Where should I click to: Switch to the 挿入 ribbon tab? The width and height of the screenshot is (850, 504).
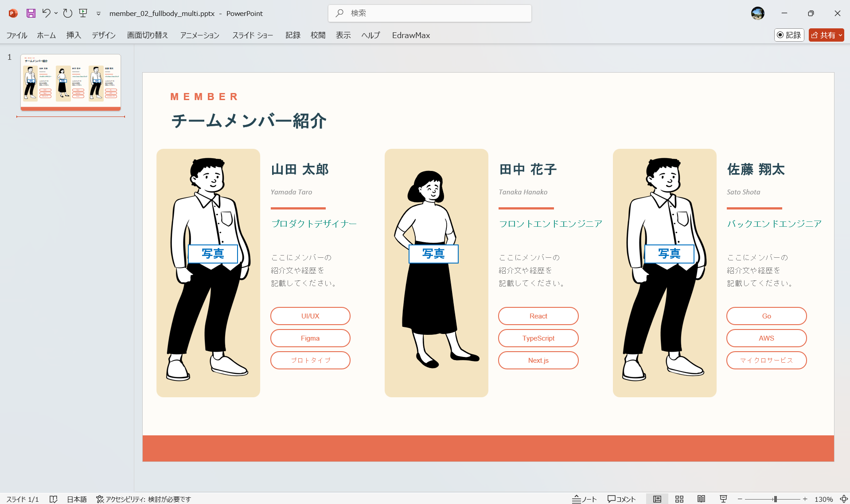coord(73,35)
